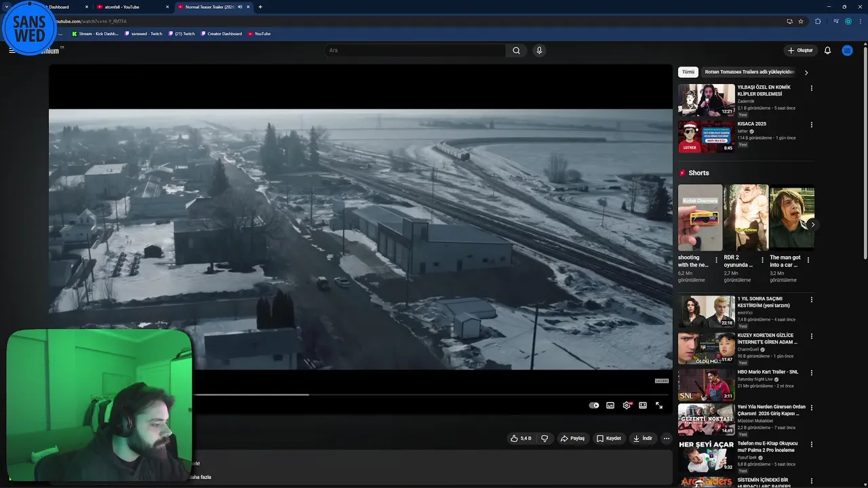Open browser three-dot menu

pyautogui.click(x=860, y=21)
